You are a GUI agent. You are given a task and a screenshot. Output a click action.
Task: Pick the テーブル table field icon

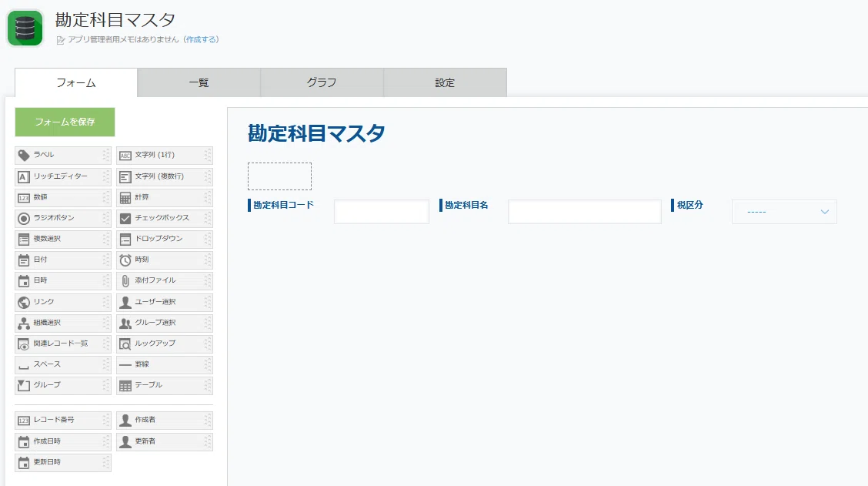point(125,386)
